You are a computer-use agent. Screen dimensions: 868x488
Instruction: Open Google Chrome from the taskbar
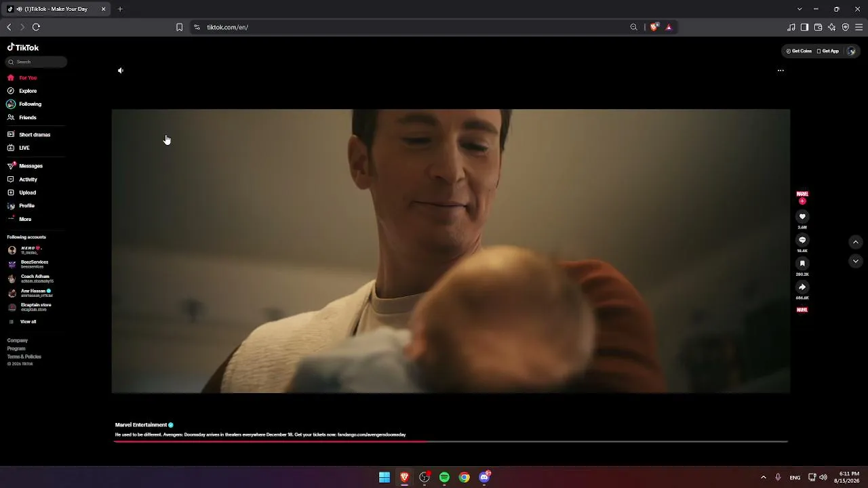coord(465,477)
